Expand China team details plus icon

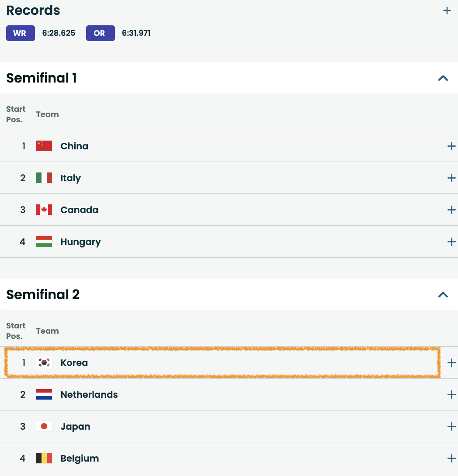click(x=451, y=146)
